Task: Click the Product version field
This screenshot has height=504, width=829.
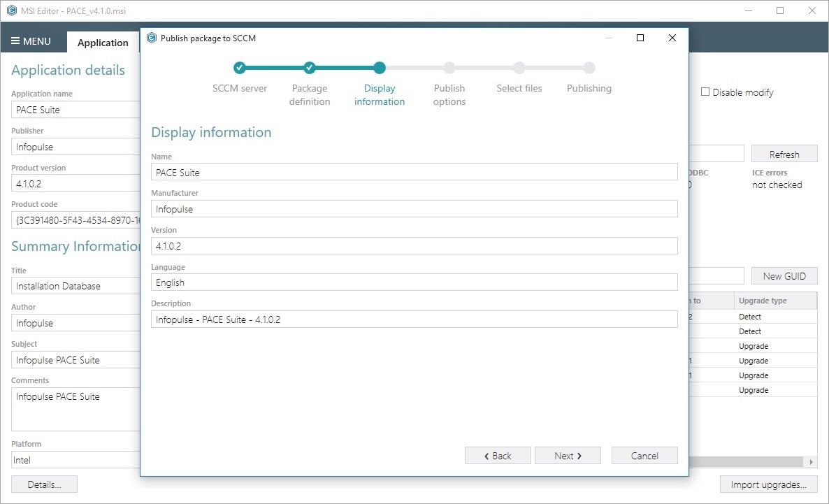Action: coord(75,184)
